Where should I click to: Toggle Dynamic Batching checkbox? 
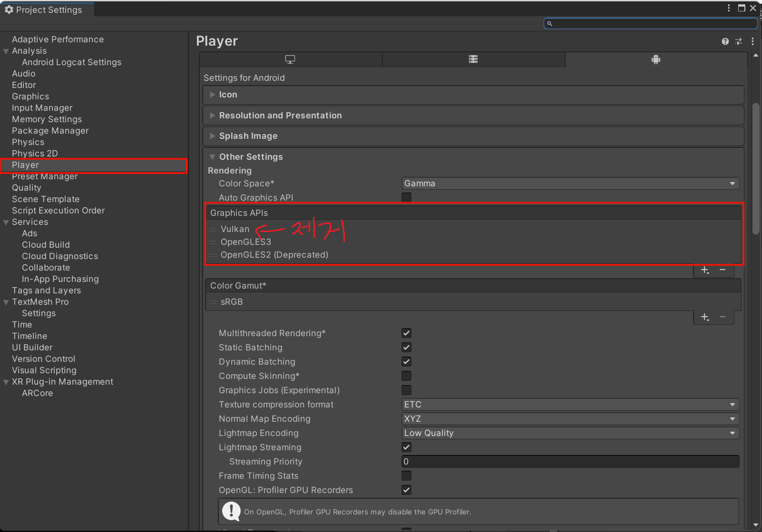point(406,362)
